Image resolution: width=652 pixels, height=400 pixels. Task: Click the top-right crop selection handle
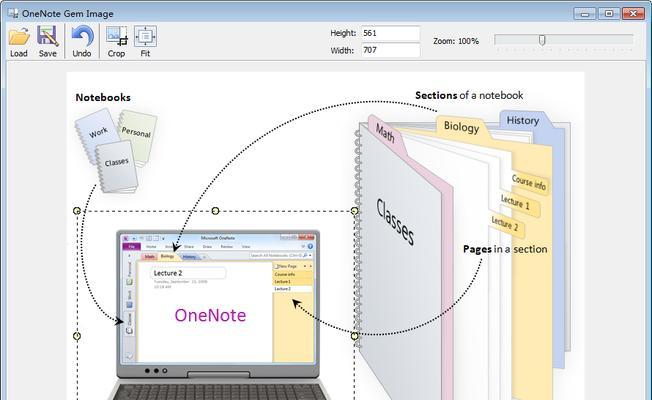pyautogui.click(x=354, y=211)
